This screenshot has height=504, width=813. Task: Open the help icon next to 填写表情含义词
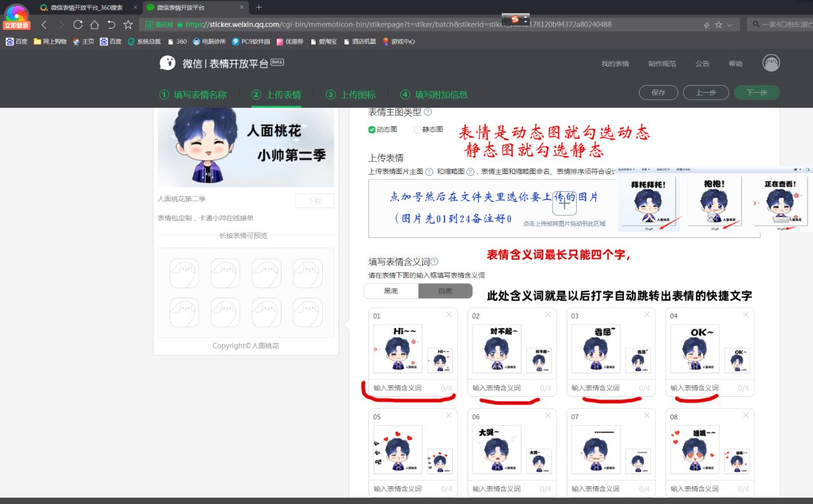coord(434,262)
